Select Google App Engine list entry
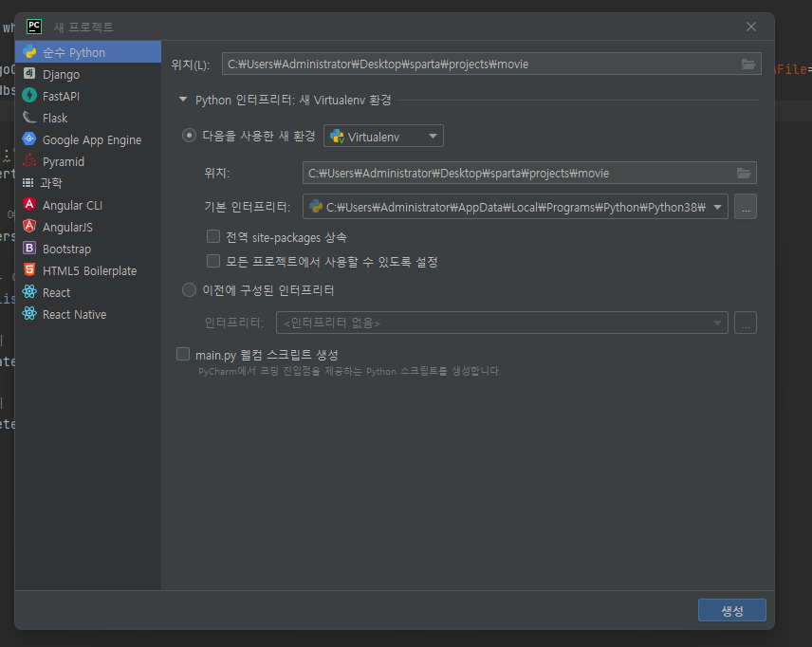812x647 pixels. [88, 139]
